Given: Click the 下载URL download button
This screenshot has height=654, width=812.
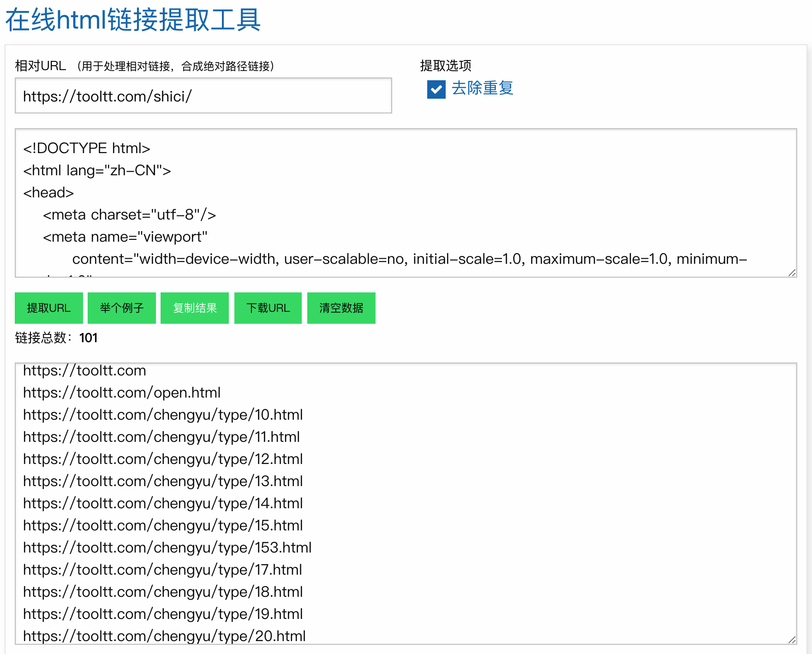Looking at the screenshot, I should coord(268,308).
